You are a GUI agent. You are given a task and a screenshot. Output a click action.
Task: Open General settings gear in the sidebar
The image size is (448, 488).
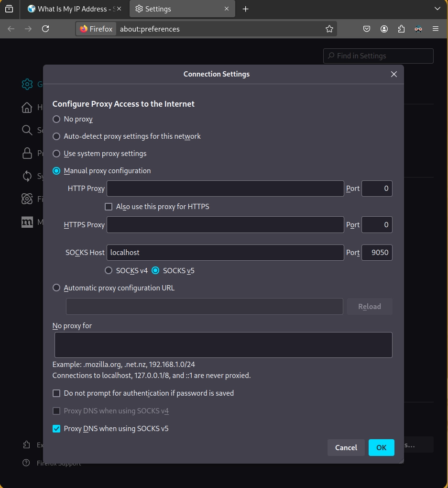point(27,84)
